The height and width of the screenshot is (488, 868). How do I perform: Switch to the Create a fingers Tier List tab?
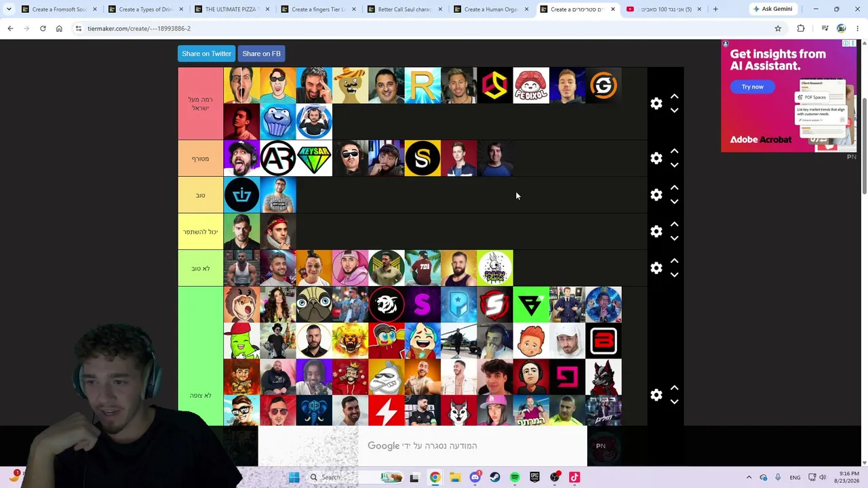[x=319, y=9]
